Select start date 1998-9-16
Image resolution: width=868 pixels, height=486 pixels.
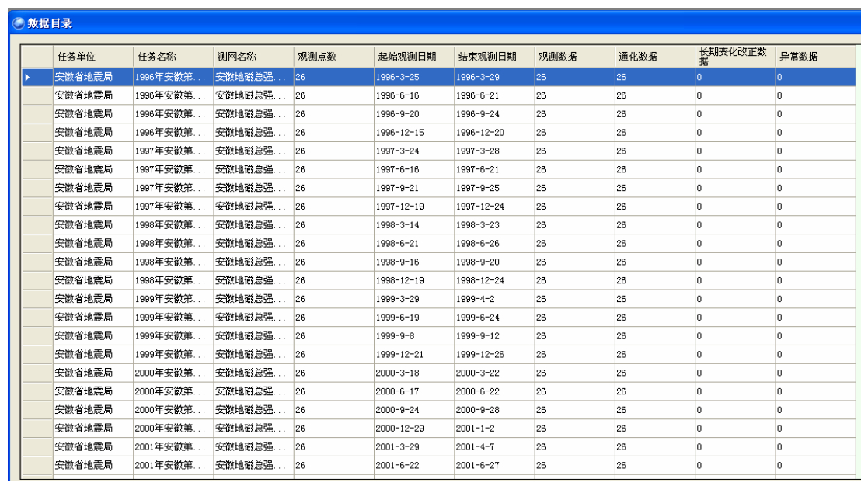click(414, 262)
